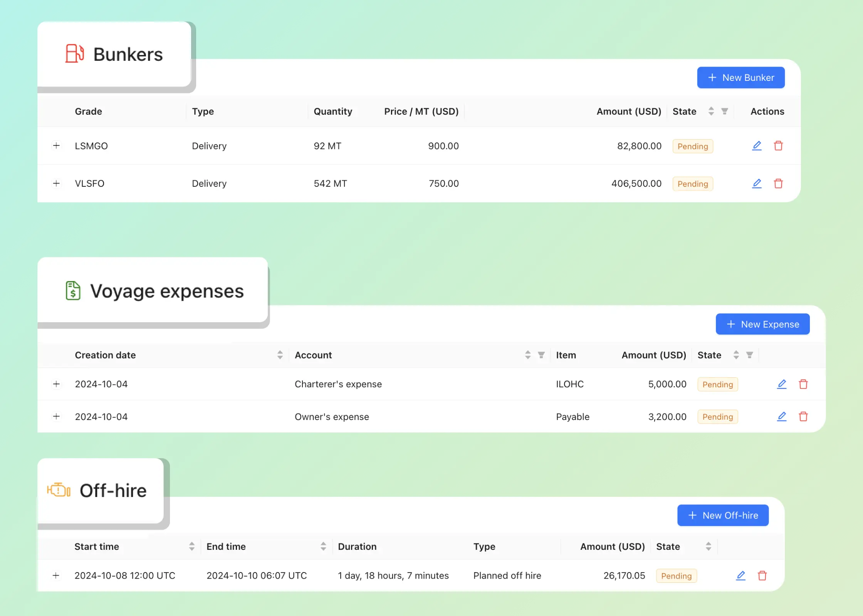This screenshot has height=616, width=863.
Task: Filter expenses by Account
Action: tap(541, 355)
